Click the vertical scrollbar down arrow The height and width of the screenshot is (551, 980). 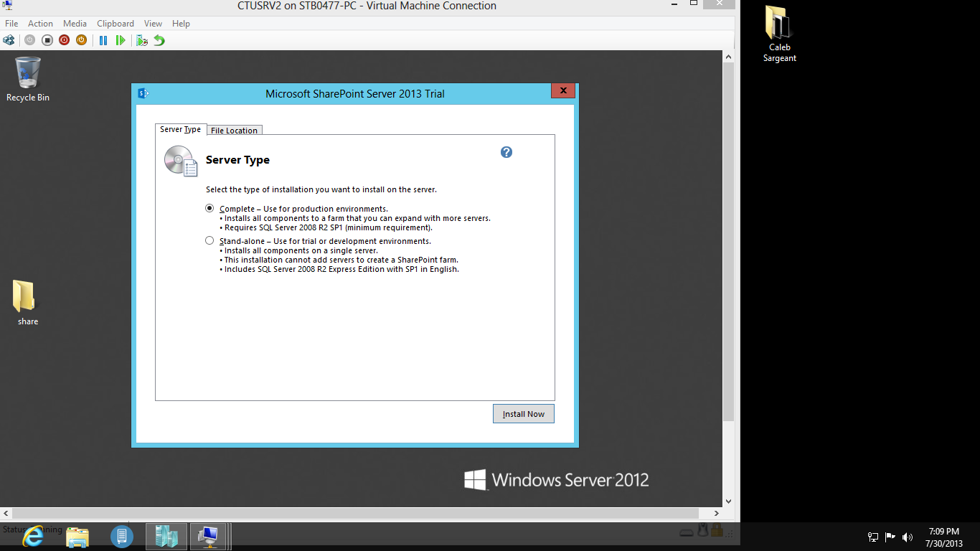click(x=728, y=501)
